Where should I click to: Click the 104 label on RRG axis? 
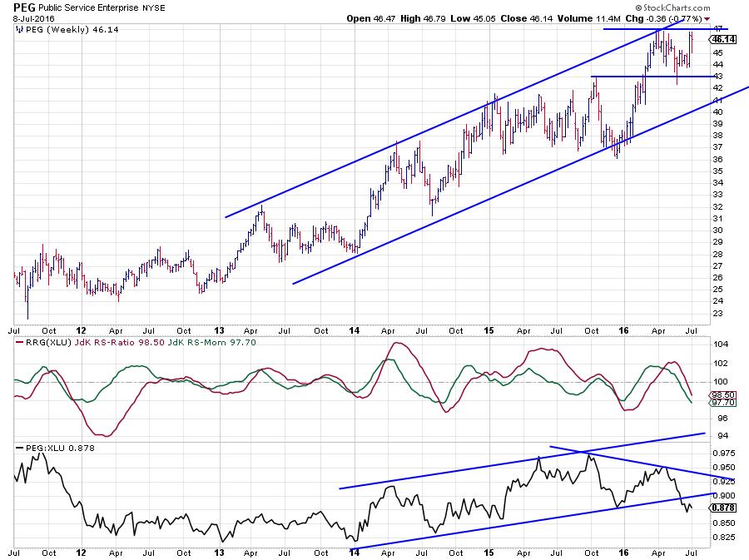click(x=721, y=344)
